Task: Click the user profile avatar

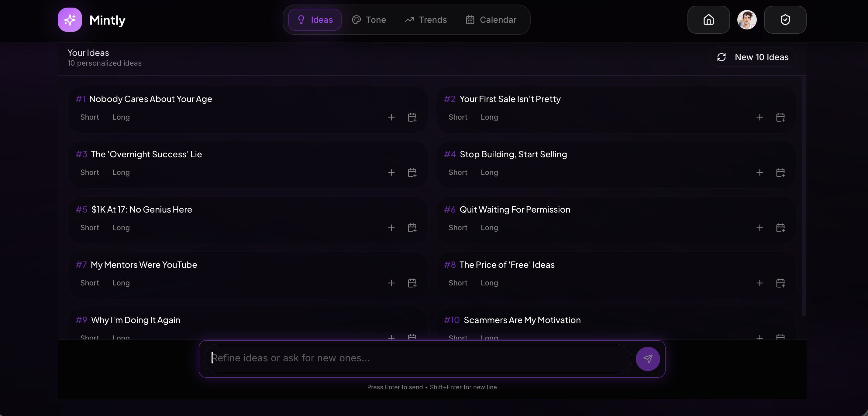Action: 746,19
